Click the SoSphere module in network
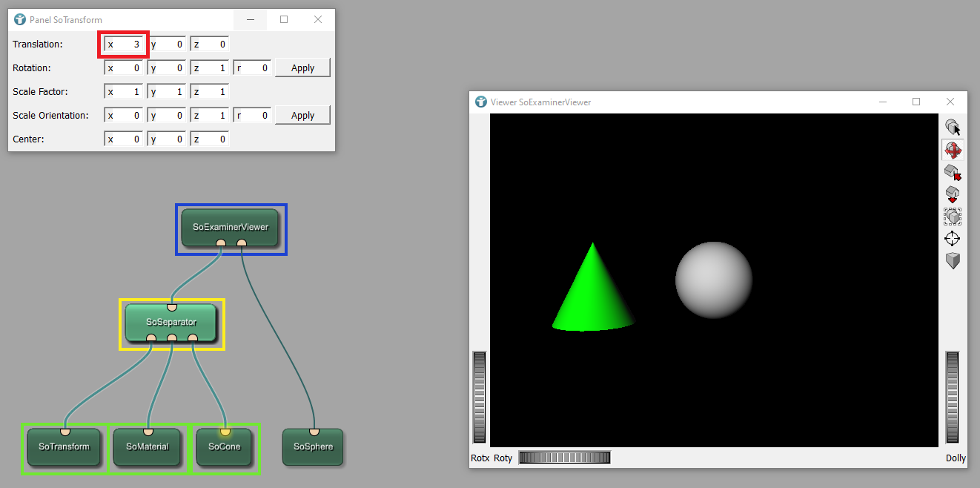 [313, 447]
